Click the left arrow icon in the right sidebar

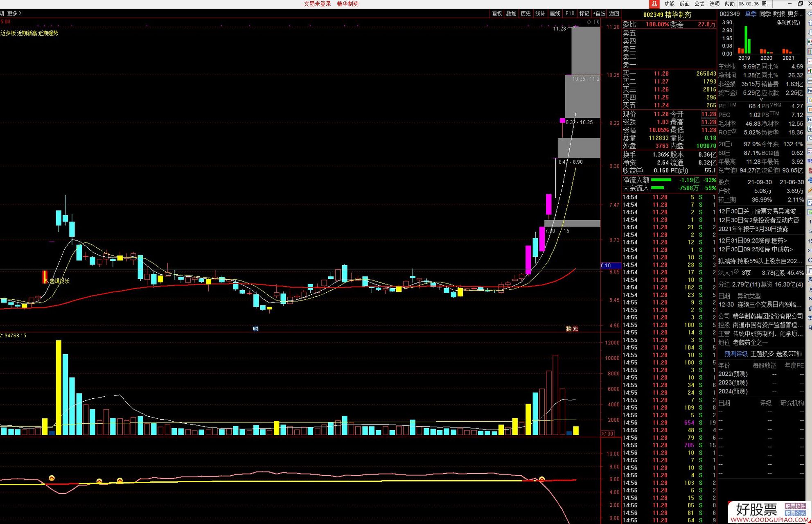pyautogui.click(x=810, y=14)
